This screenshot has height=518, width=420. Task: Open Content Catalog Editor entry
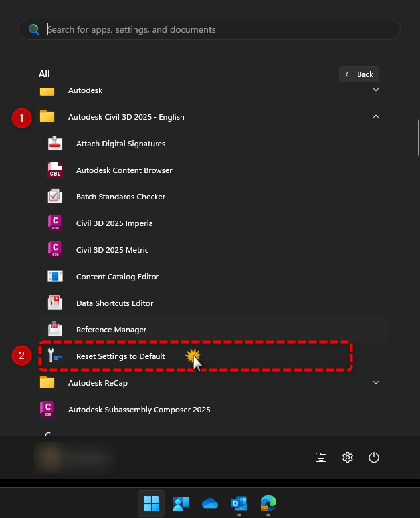(213, 276)
